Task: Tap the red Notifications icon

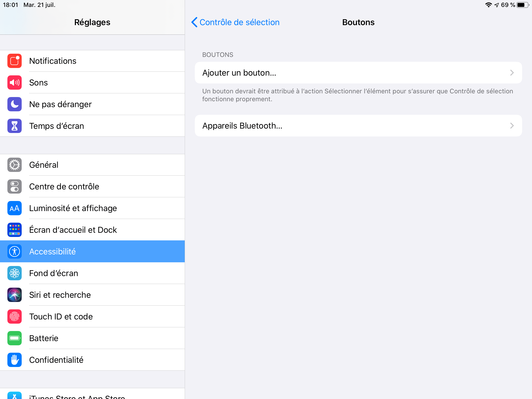Action: point(15,61)
